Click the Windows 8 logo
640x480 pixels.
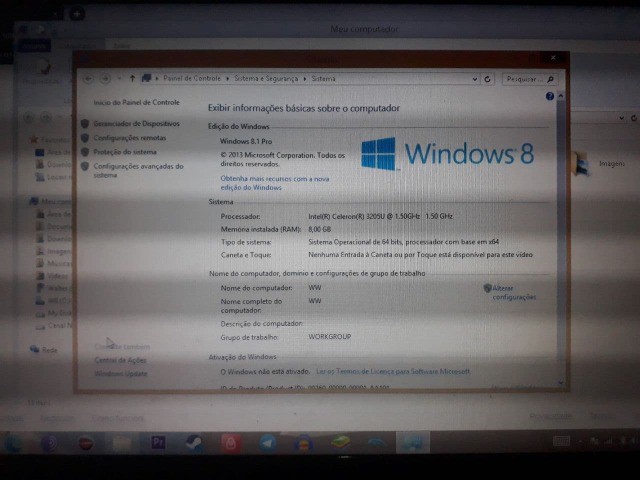click(x=447, y=154)
